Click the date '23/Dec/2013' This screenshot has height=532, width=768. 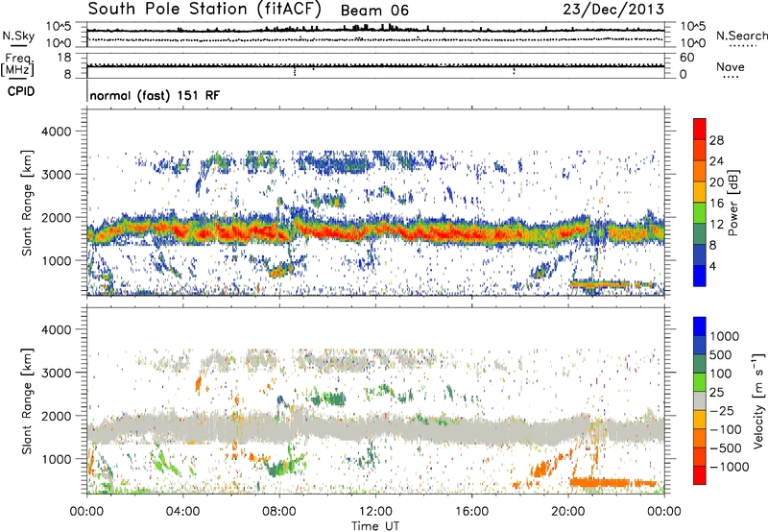613,10
